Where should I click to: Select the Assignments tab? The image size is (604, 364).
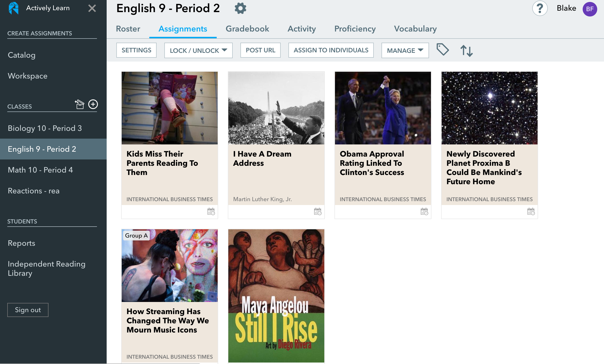183,29
